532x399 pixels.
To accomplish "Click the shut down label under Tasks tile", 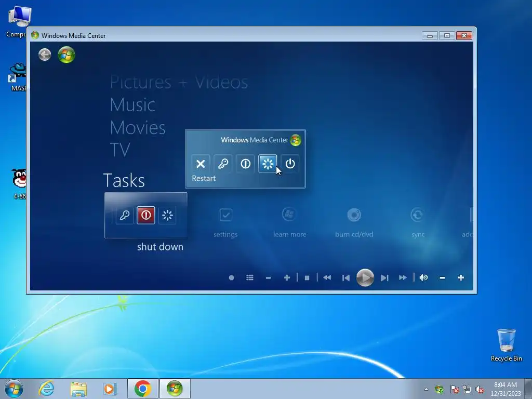I will click(x=160, y=247).
